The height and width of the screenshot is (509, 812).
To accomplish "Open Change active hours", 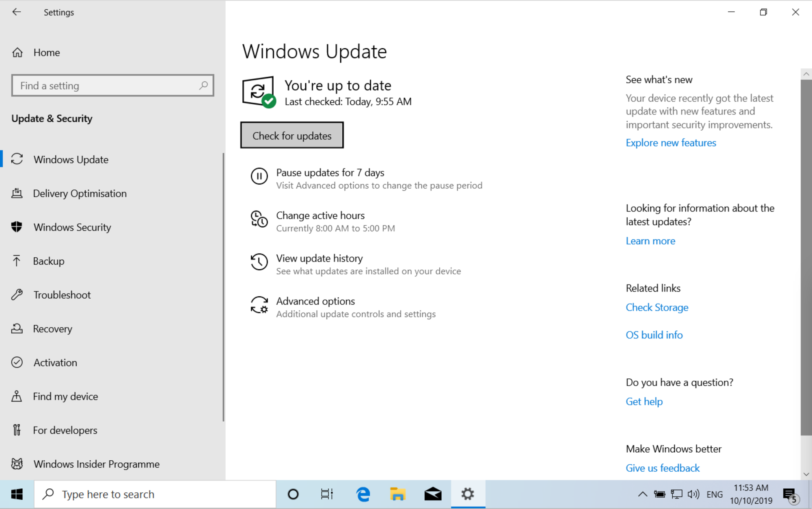I will (320, 215).
